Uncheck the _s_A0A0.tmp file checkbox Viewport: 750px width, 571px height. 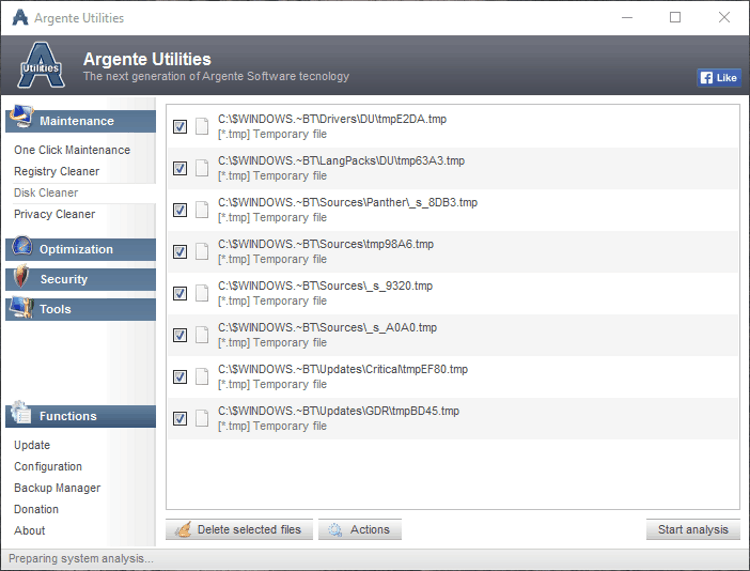click(x=180, y=335)
